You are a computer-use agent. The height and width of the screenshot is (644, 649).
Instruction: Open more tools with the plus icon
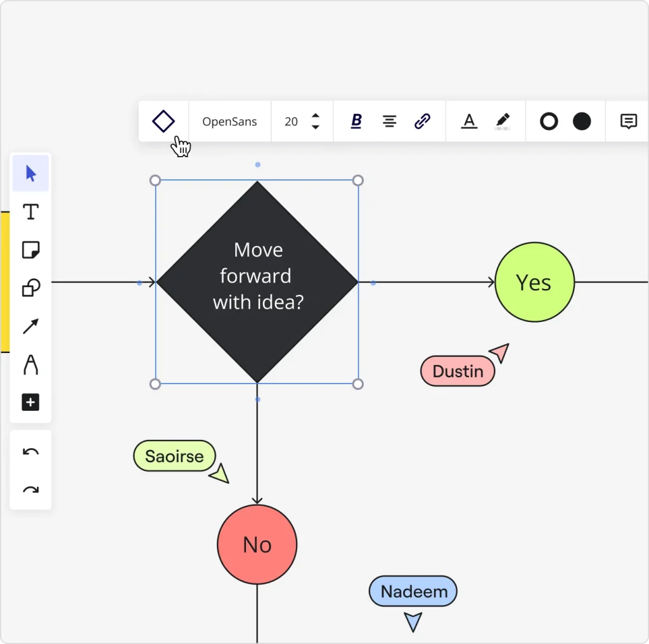[x=30, y=402]
